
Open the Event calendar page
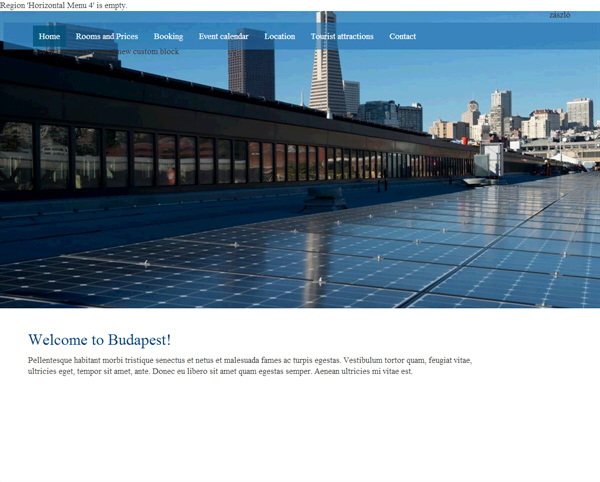(223, 37)
